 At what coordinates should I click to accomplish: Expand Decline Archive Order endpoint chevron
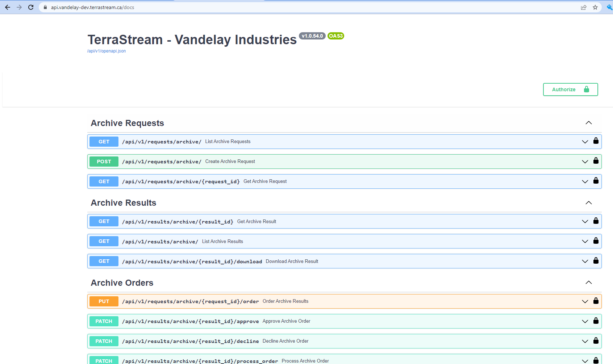click(585, 342)
